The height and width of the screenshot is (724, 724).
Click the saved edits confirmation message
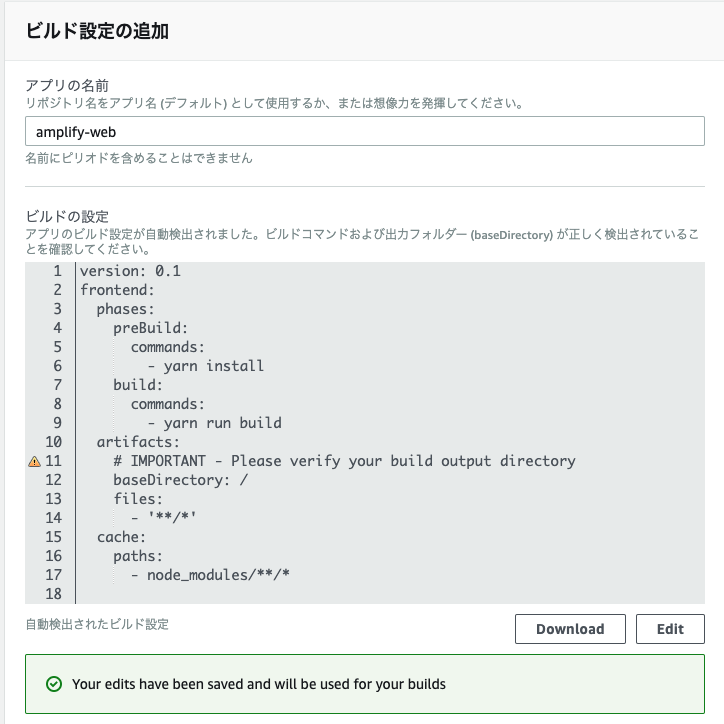click(x=259, y=684)
